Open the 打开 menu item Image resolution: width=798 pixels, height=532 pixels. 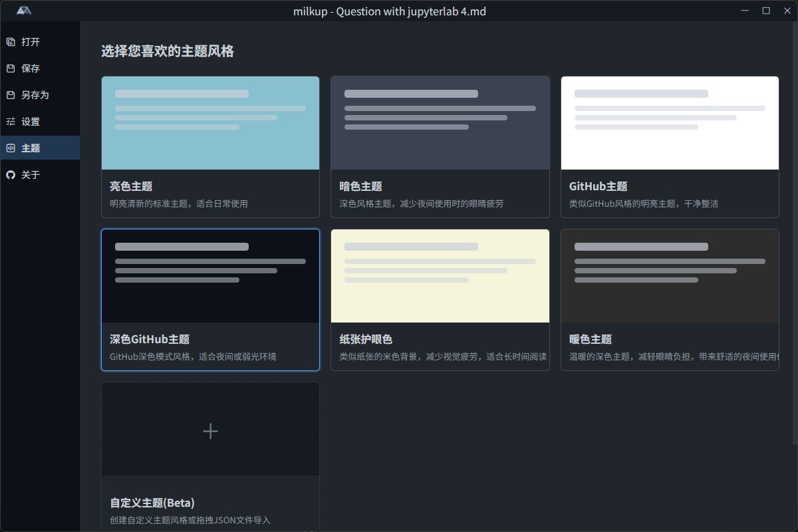click(40, 42)
